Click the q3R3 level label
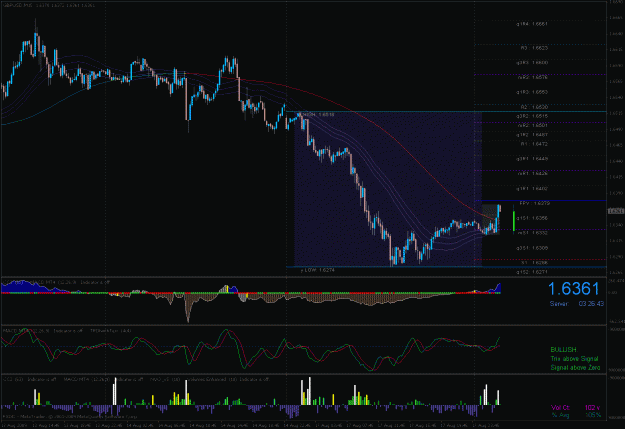625x429 pixels. [532, 63]
